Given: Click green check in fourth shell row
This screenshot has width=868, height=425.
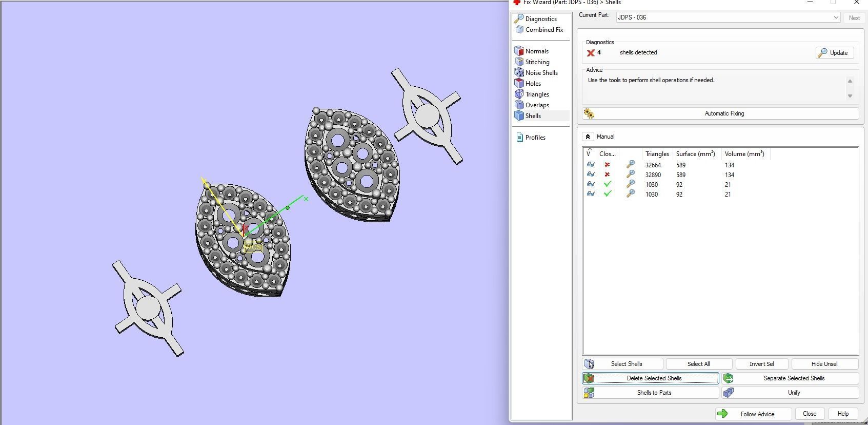Looking at the screenshot, I should 608,194.
